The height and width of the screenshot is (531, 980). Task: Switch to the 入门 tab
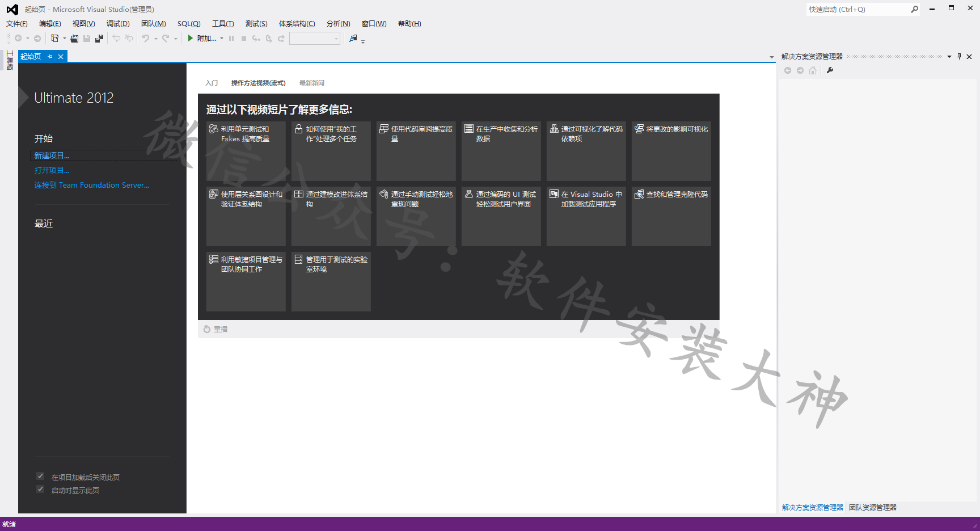[x=212, y=83]
